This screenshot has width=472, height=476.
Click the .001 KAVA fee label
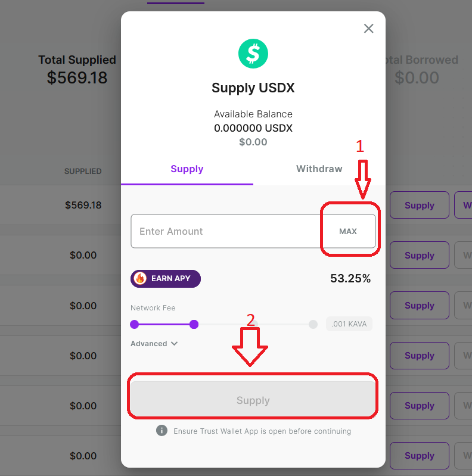(x=349, y=324)
